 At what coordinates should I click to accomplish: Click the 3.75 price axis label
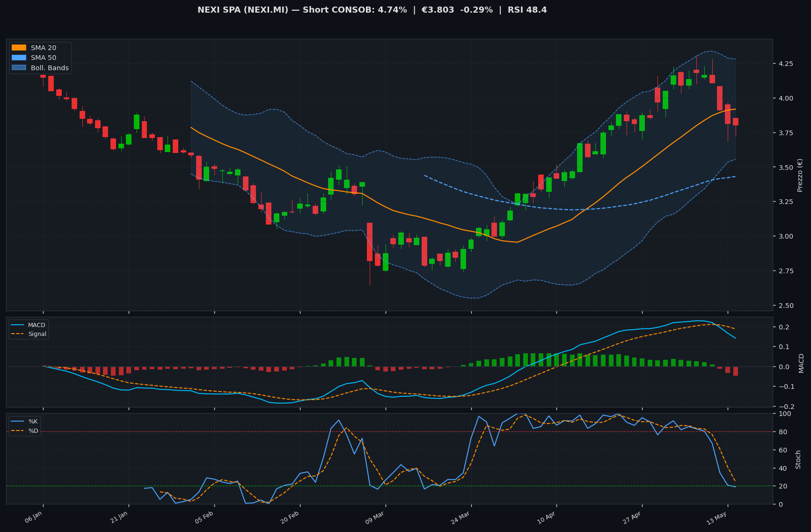(785, 133)
